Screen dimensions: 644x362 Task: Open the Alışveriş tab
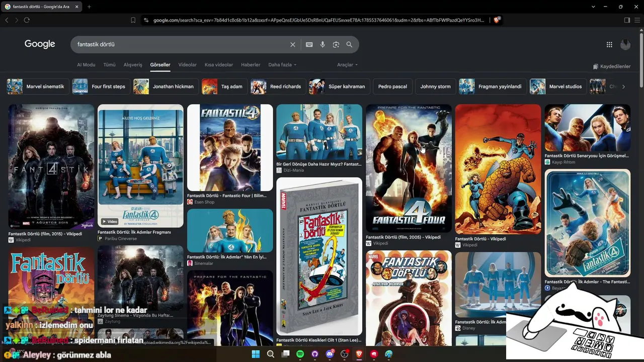pos(133,65)
